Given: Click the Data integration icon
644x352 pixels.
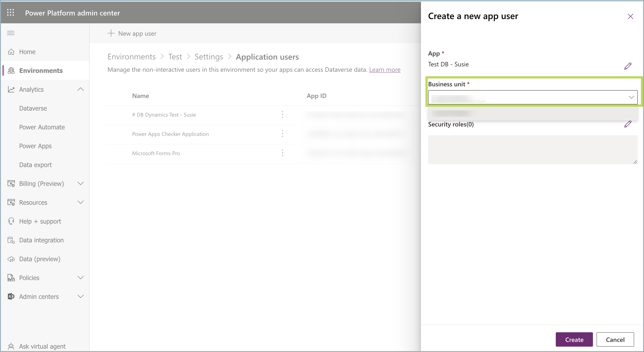Looking at the screenshot, I should click(11, 240).
